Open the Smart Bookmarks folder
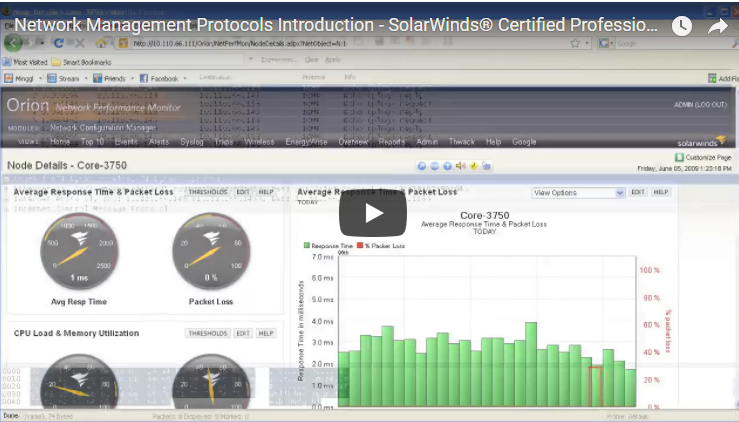739x422 pixels. [x=81, y=62]
